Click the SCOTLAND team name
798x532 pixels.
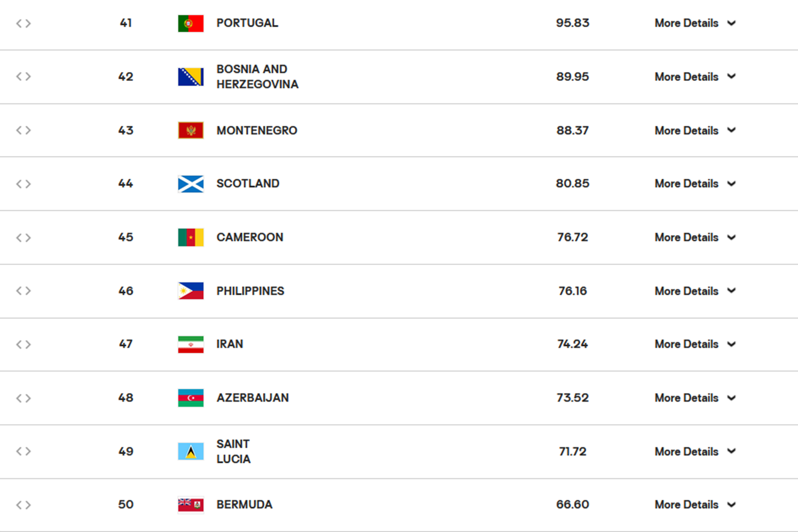pyautogui.click(x=248, y=184)
